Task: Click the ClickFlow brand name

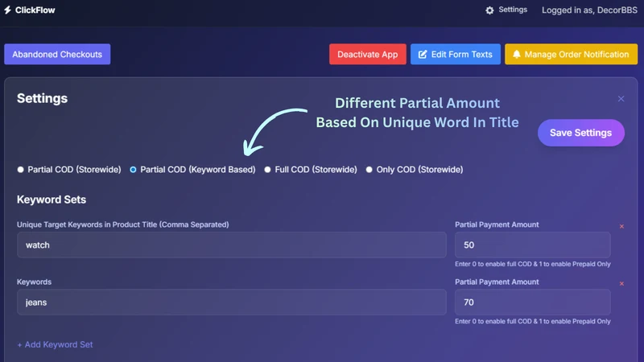Action: click(35, 10)
